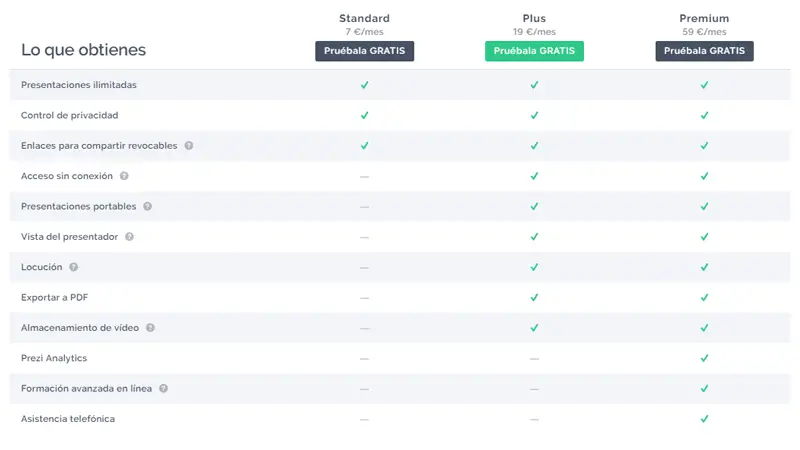Click green Pruébala GRATIS button for Plus
This screenshot has width=800, height=450.
click(534, 51)
